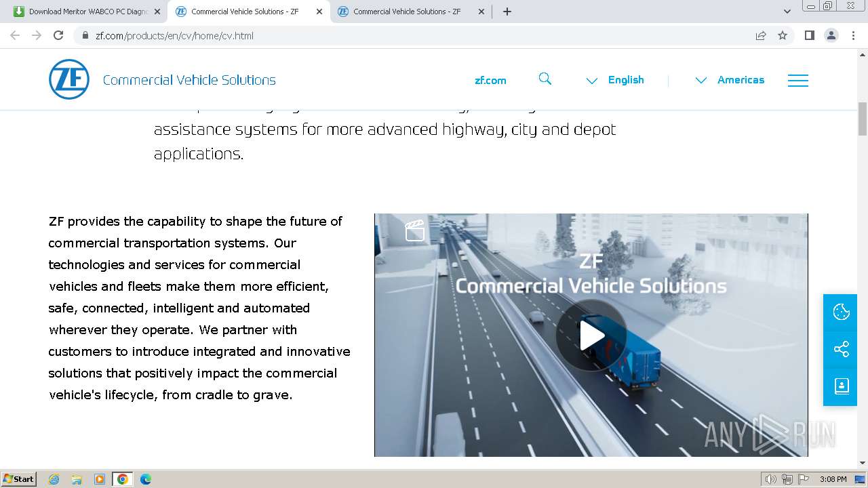
Task: Share this page from the address bar
Action: coord(761,35)
